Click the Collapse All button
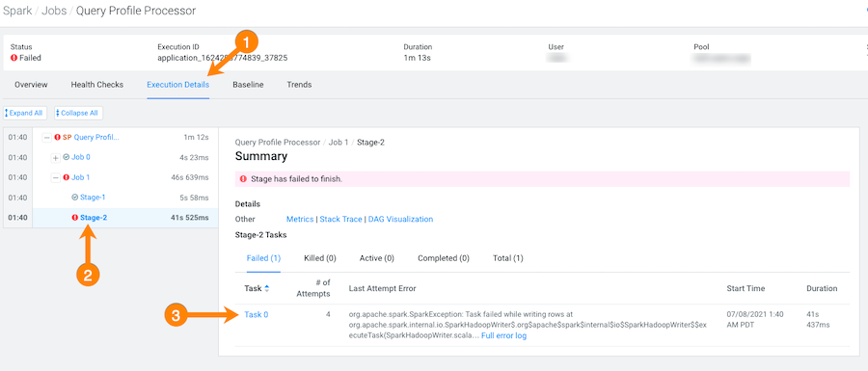 pyautogui.click(x=79, y=113)
